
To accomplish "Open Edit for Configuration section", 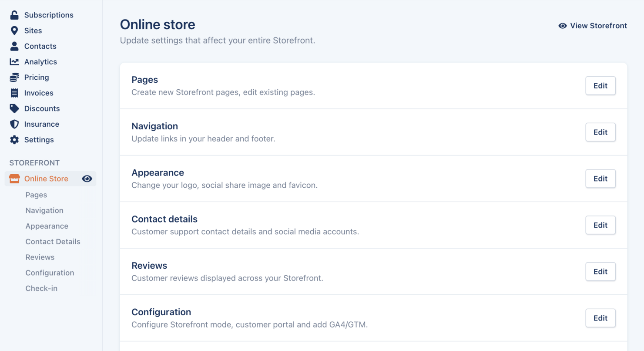I will point(600,318).
